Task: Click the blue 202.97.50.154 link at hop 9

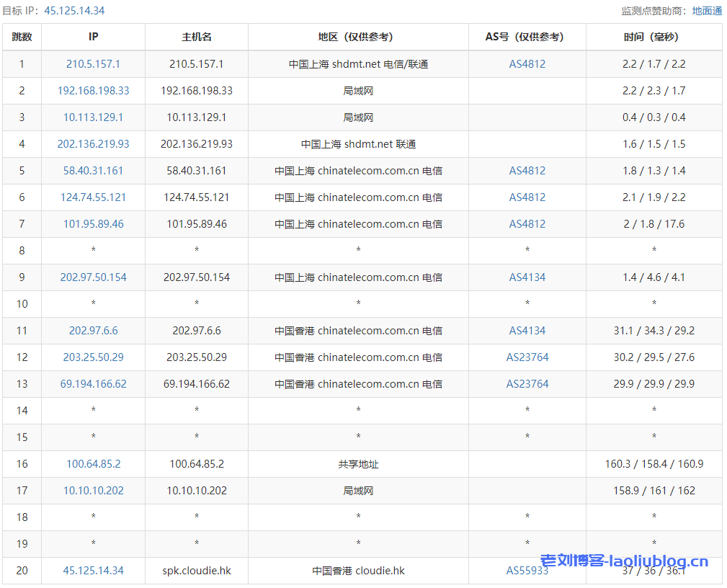Action: tap(93, 277)
